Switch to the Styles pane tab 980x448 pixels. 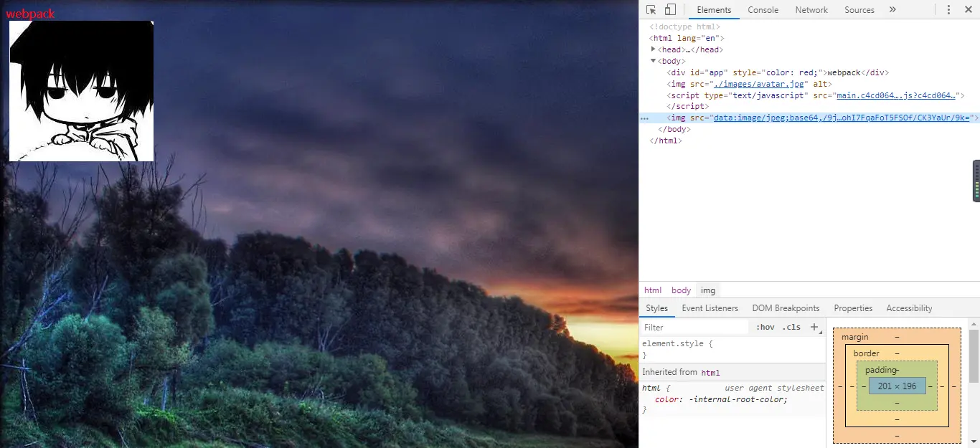[x=656, y=308]
